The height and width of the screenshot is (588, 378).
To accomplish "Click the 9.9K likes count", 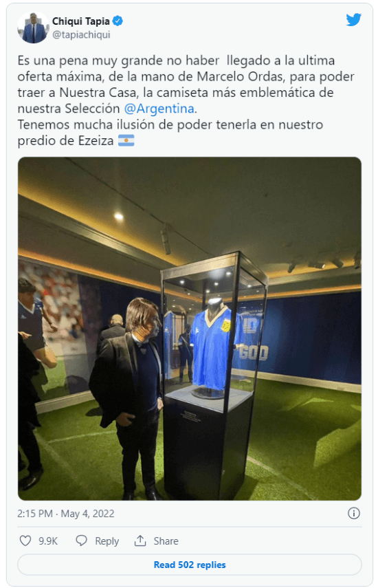I will tap(48, 541).
